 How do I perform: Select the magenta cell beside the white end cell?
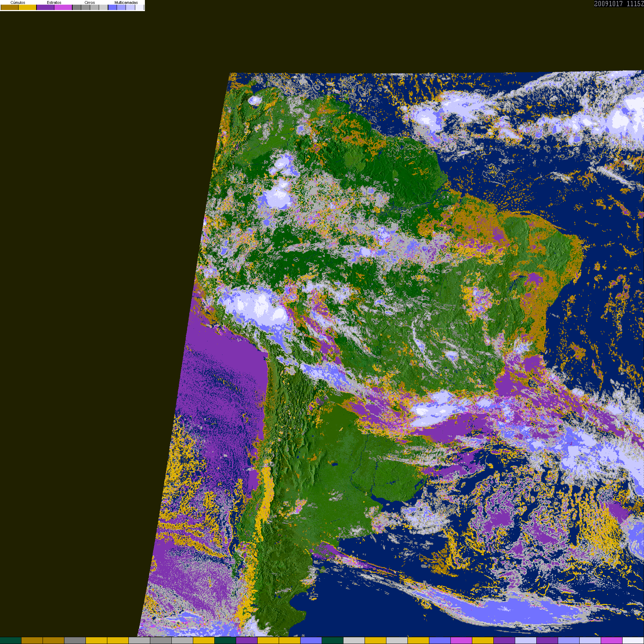[612, 641]
